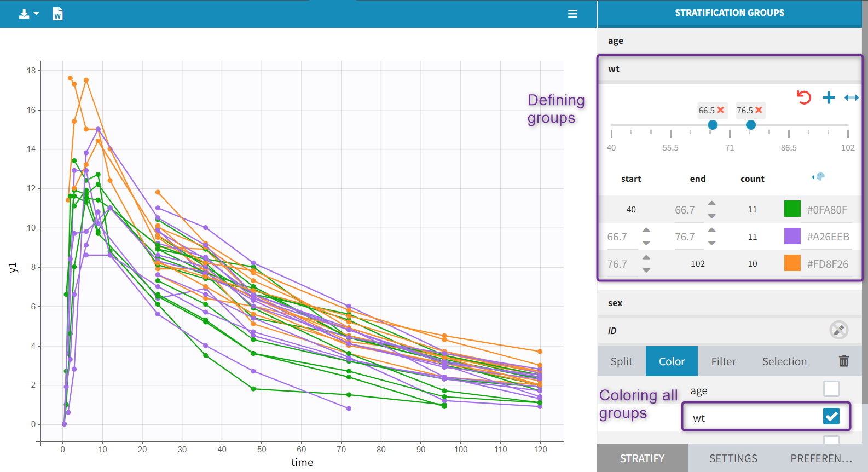Click the 76.5 slider handle
The image size is (868, 472).
click(x=751, y=125)
